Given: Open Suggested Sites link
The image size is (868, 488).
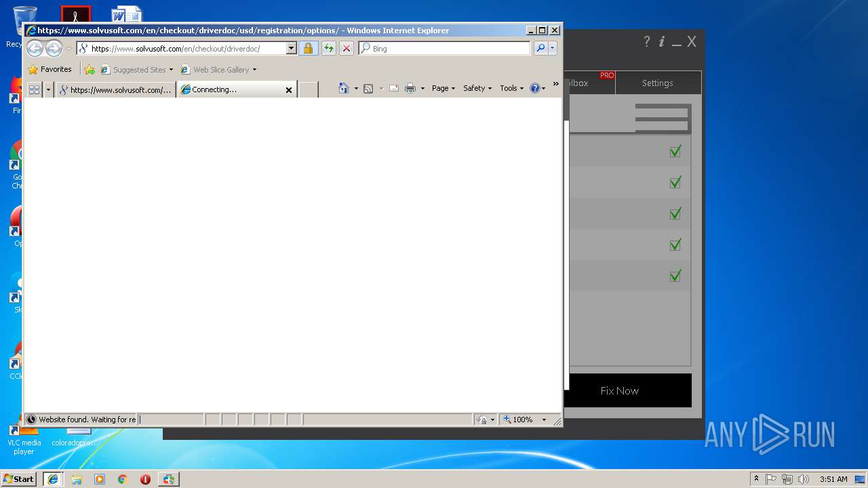Looking at the screenshot, I should [136, 69].
